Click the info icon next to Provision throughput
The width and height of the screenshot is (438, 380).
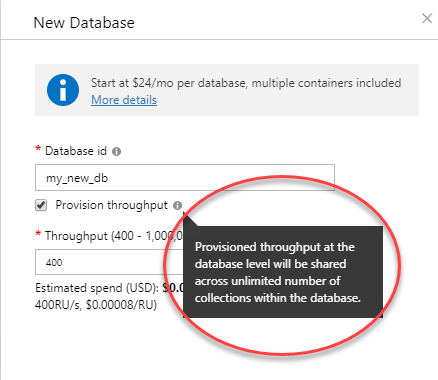(x=177, y=205)
